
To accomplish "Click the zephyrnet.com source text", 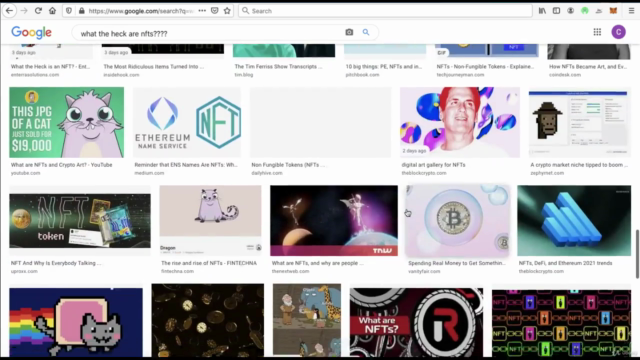I will pos(547,173).
